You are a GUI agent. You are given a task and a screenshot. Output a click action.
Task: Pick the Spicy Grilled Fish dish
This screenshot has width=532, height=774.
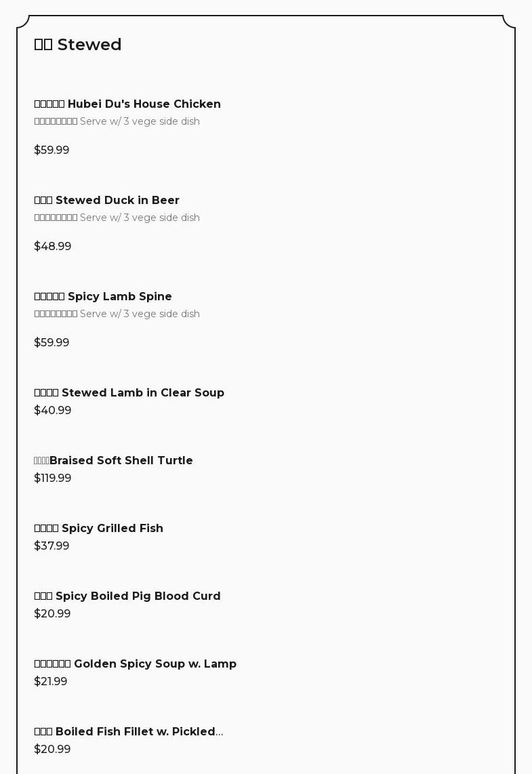pos(99,528)
